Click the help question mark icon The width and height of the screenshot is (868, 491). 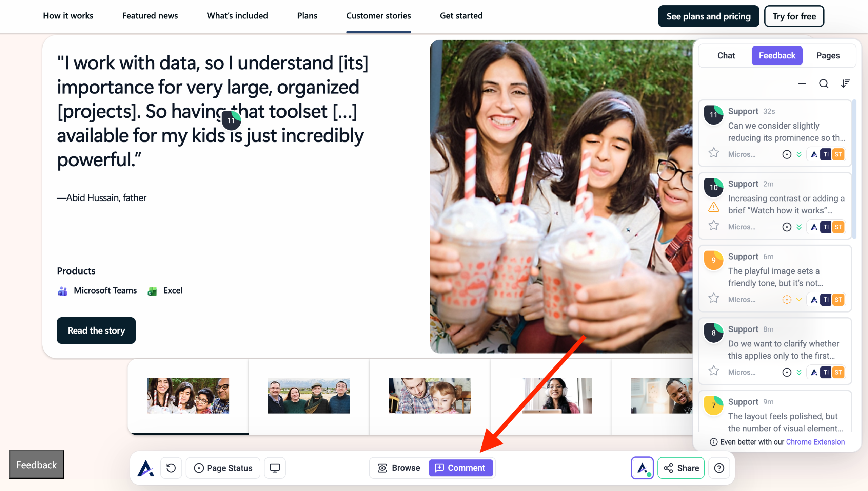(x=719, y=468)
